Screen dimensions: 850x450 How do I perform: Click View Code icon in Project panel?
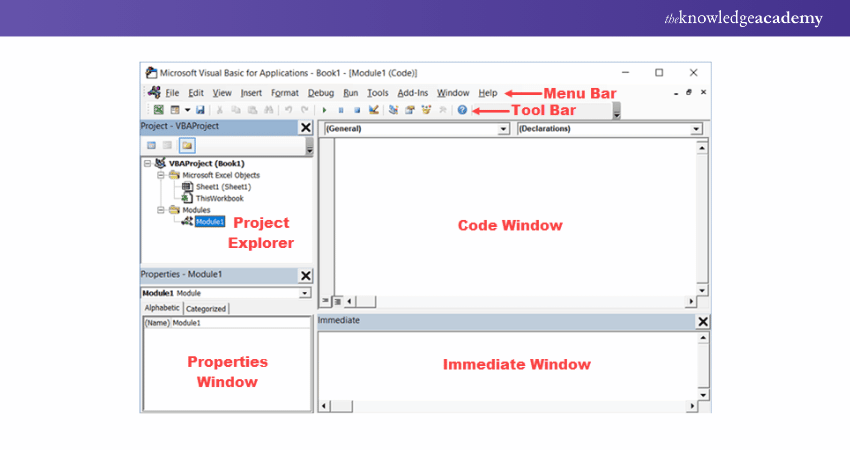152,146
